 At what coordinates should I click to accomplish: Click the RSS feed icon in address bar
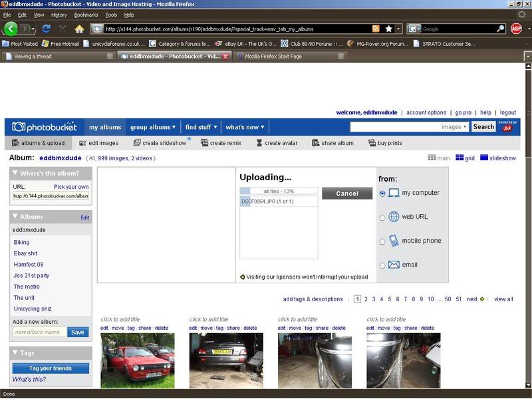376,29
